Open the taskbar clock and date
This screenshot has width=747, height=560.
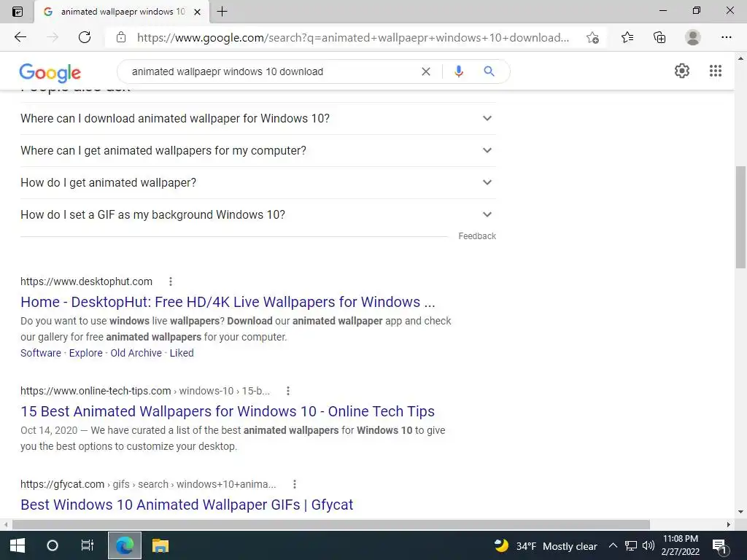point(681,545)
